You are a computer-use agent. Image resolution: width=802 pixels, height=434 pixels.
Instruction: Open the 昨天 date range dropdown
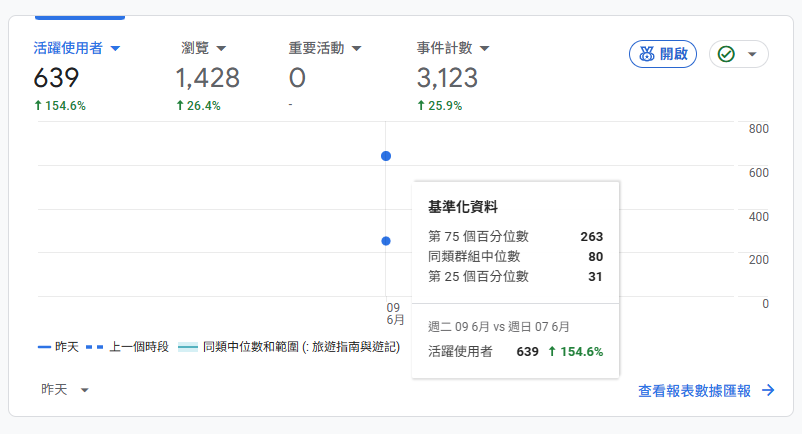click(65, 390)
